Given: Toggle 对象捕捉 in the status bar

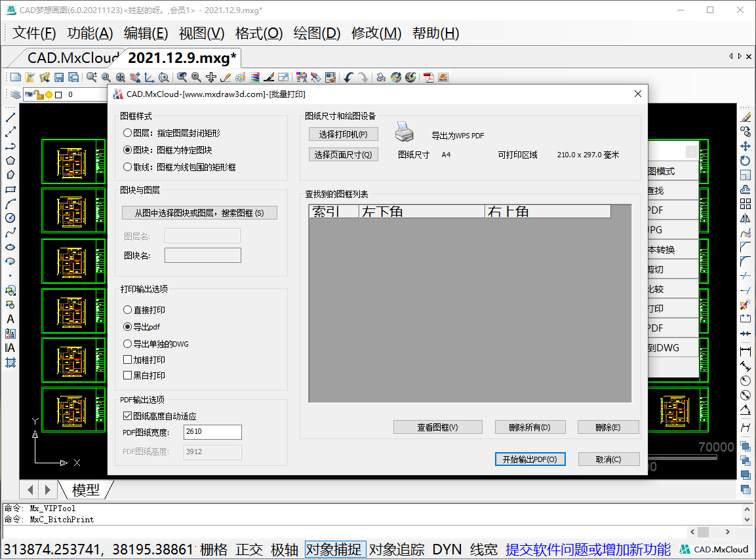Looking at the screenshot, I should point(334,549).
